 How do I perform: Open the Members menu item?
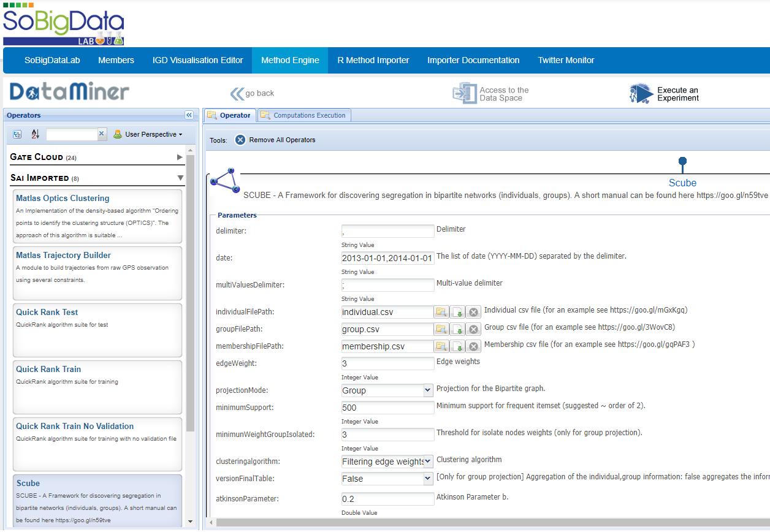tap(116, 60)
